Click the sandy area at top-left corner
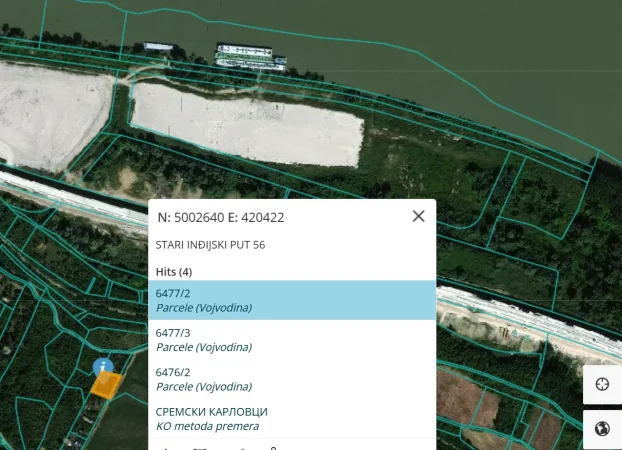 (45, 110)
